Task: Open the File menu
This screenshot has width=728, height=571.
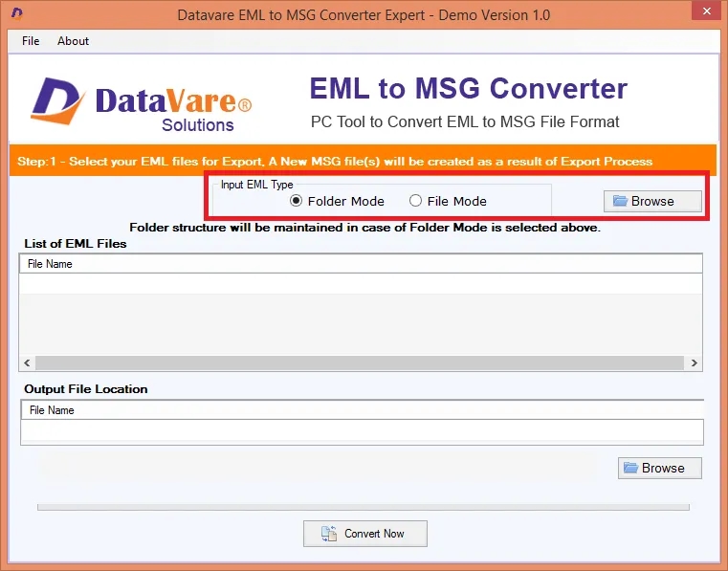Action: (31, 41)
